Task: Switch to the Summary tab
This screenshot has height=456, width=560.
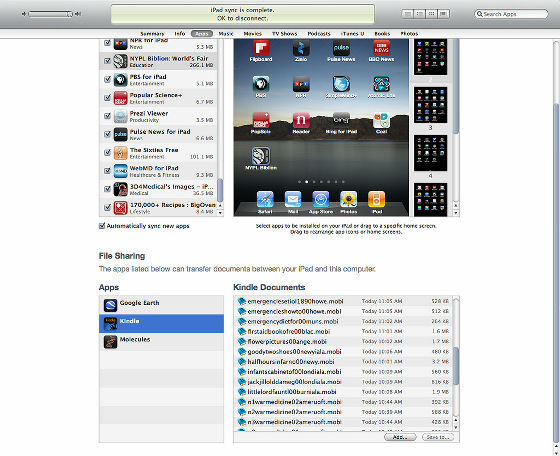Action: 152,34
